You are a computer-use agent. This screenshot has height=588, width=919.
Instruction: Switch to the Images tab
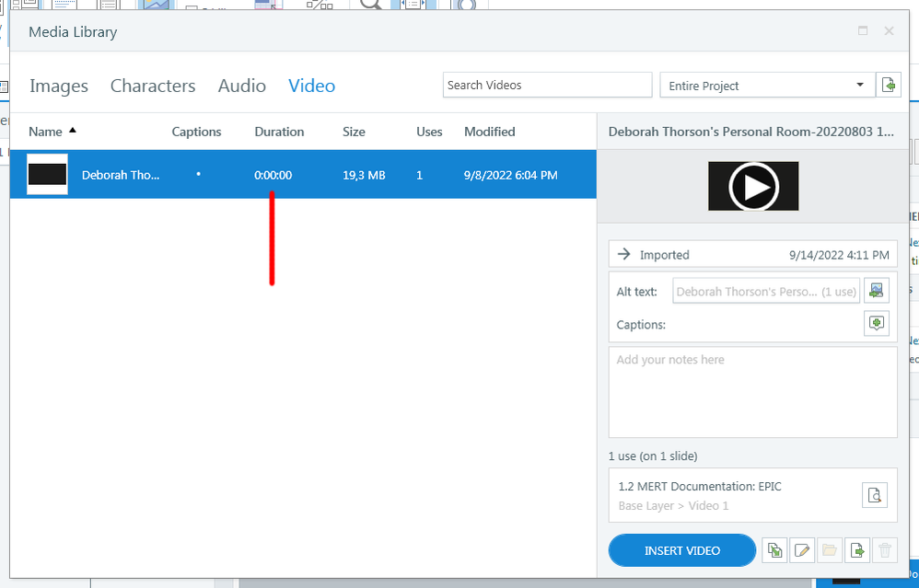pos(59,86)
